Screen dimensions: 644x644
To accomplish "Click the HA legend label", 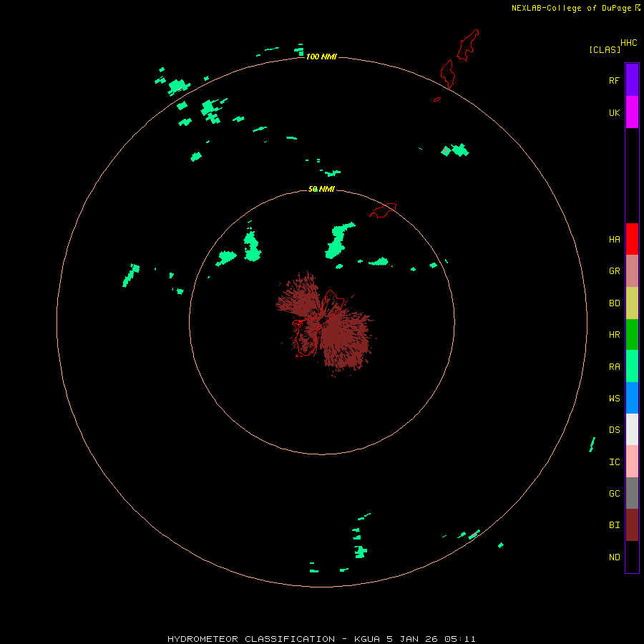I will (x=614, y=240).
